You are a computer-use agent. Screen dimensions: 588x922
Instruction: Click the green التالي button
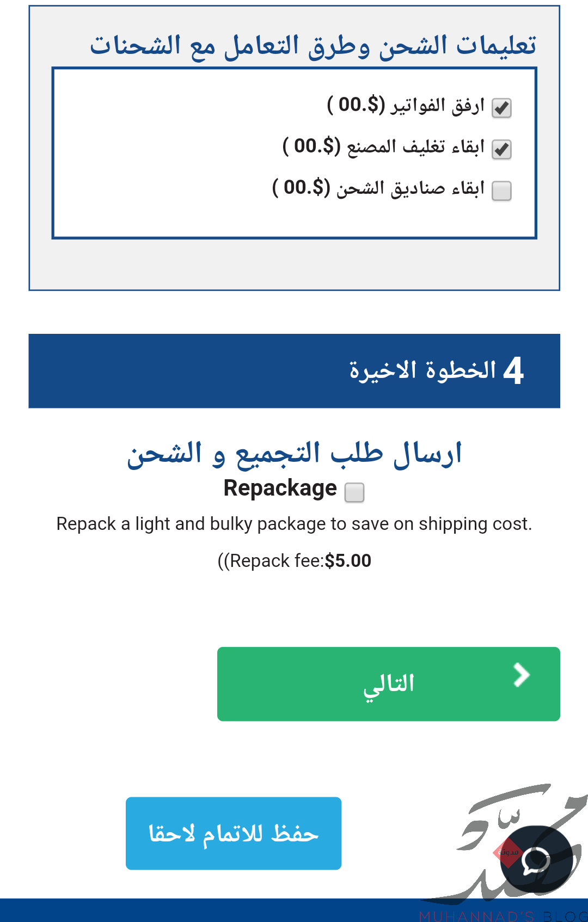(389, 684)
